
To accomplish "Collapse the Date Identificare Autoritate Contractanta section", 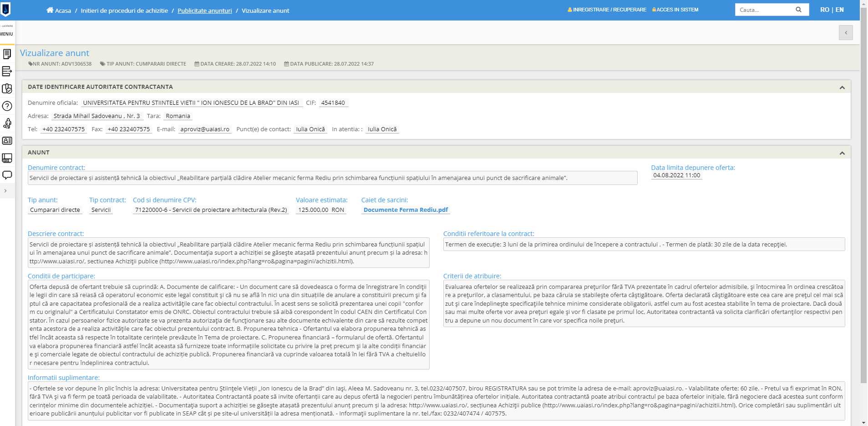I will 842,87.
